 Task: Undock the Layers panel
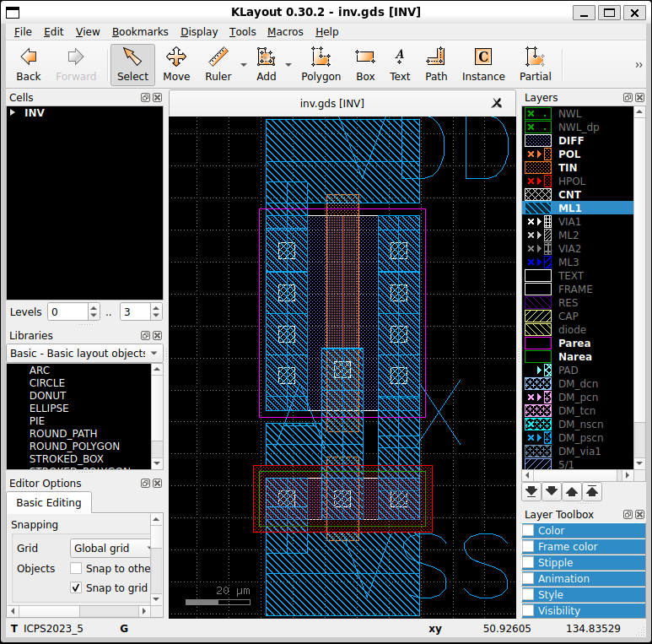628,97
